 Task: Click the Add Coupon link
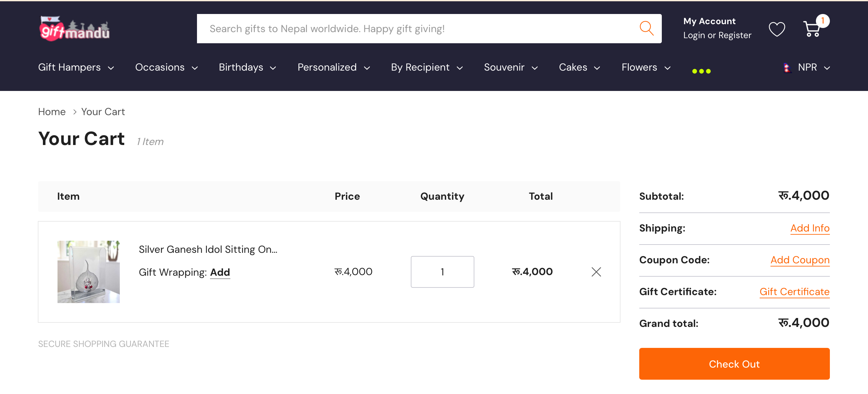click(800, 260)
